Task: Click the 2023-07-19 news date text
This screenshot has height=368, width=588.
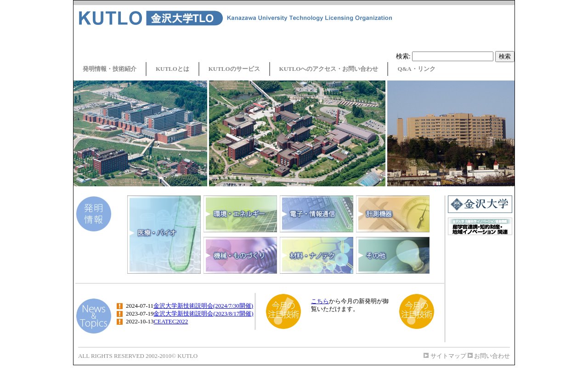Action: pos(140,314)
